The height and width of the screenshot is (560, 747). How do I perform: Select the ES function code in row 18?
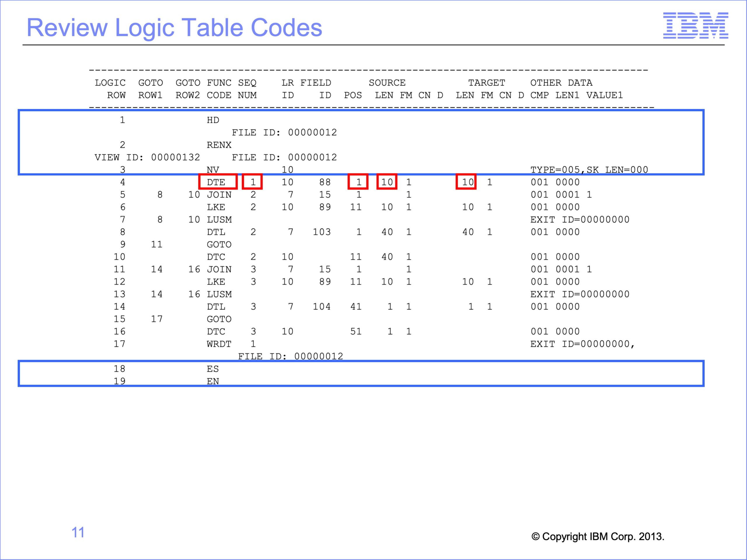pyautogui.click(x=213, y=369)
